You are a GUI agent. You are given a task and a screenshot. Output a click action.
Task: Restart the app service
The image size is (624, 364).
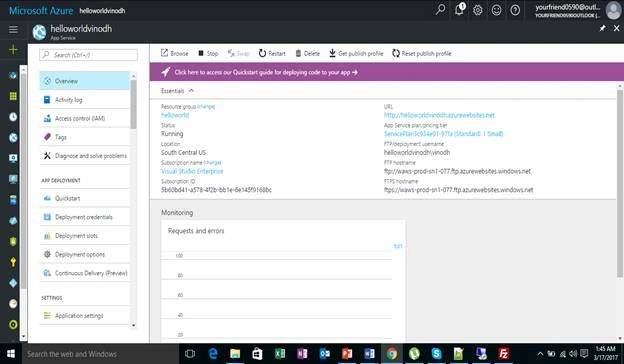click(x=272, y=53)
